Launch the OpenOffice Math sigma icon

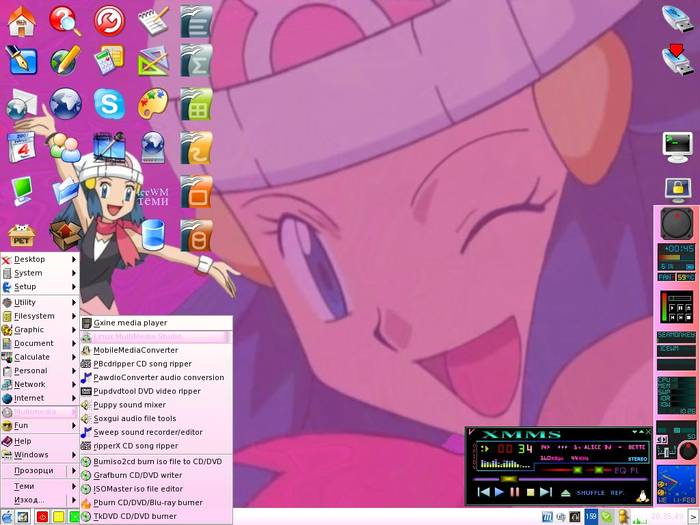(x=196, y=60)
